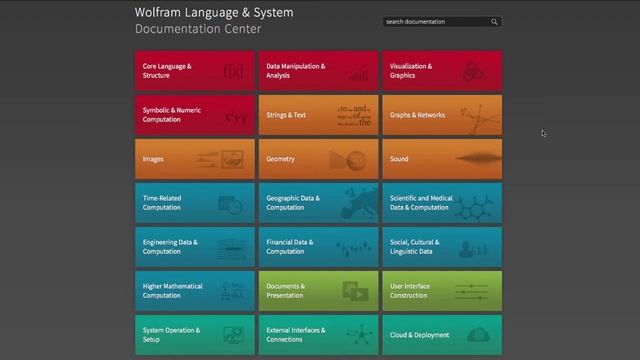The height and width of the screenshot is (360, 640).
Task: Open Engineering Data & Computation label
Action: (170, 247)
